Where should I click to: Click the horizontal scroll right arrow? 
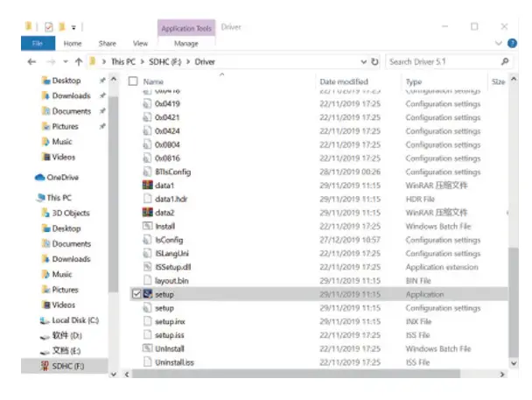tap(501, 375)
